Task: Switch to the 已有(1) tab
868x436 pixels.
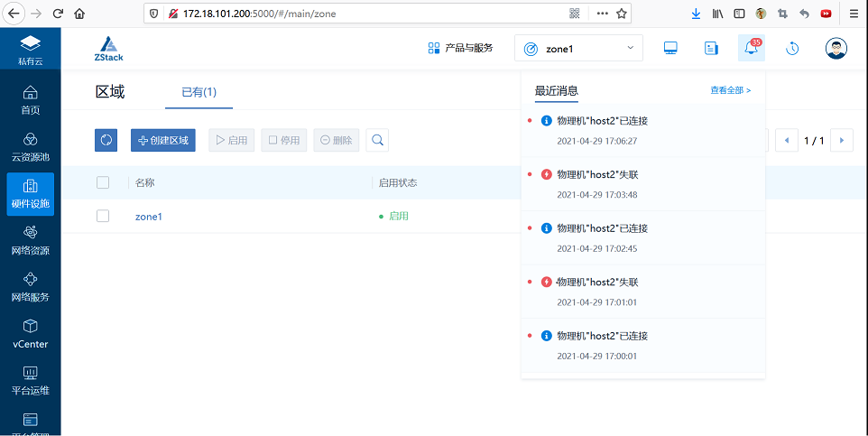Action: [x=199, y=92]
